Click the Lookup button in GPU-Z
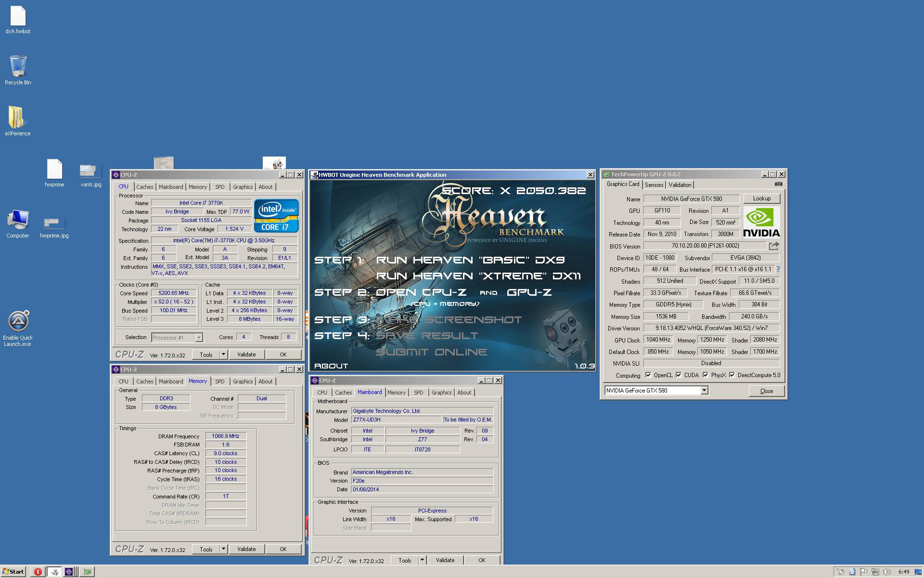Screen dimensions: 924x578 pos(761,198)
